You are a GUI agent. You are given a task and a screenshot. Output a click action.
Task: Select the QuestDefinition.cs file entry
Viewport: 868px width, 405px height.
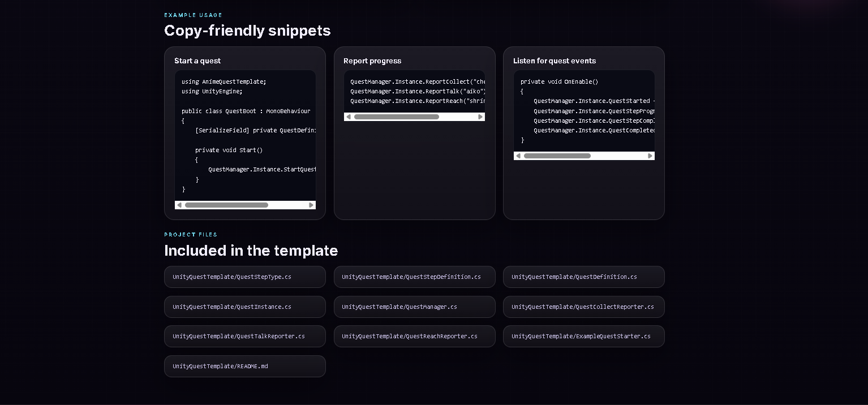click(583, 277)
